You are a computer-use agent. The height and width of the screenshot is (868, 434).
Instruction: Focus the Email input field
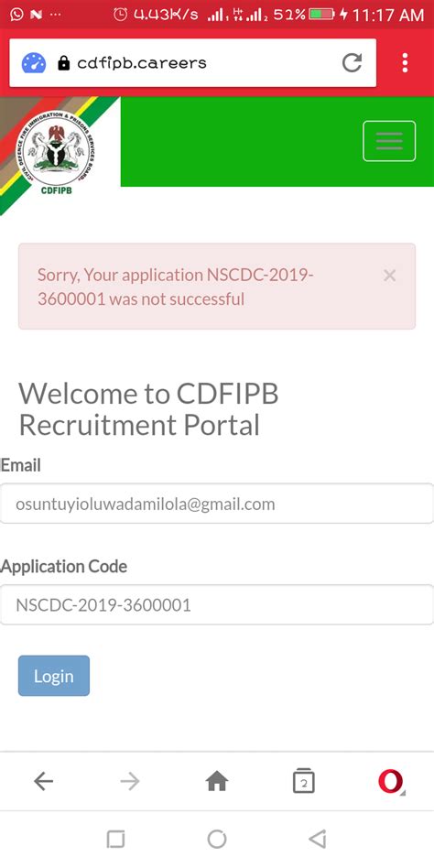click(x=216, y=504)
